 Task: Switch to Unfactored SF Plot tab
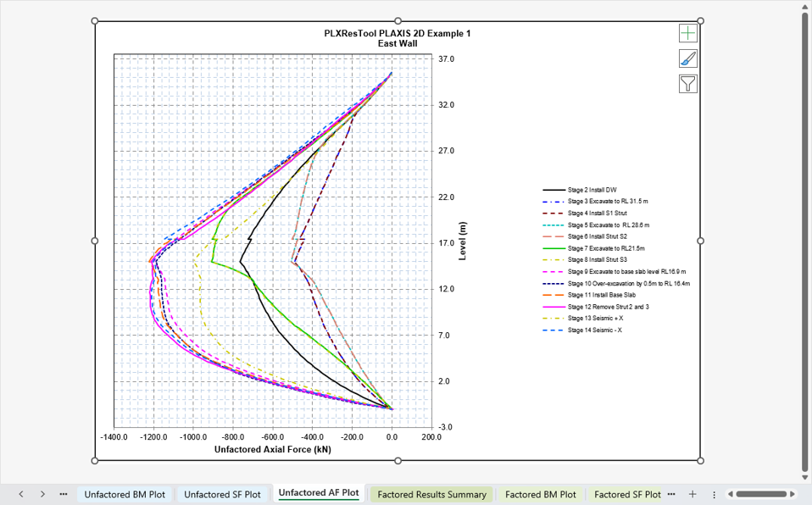pos(222,495)
